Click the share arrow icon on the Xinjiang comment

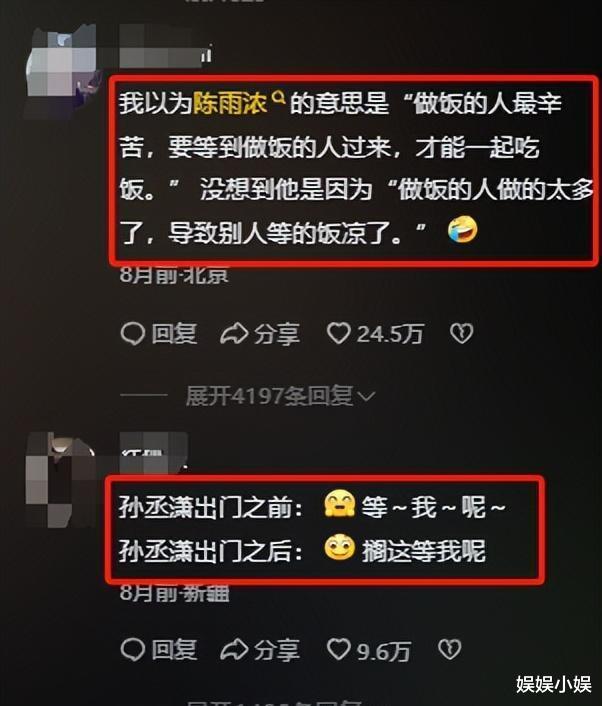(x=234, y=650)
